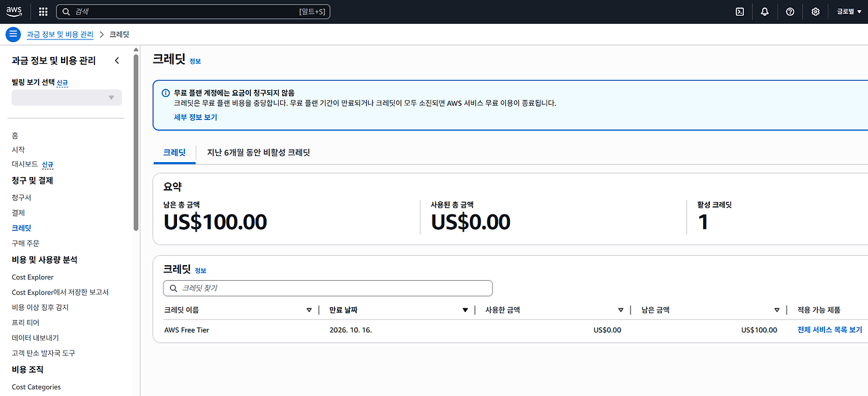Screen dimensions: 868x396
Task: Click US$100.00 in the AWS Free Tier row
Action: 759,330
